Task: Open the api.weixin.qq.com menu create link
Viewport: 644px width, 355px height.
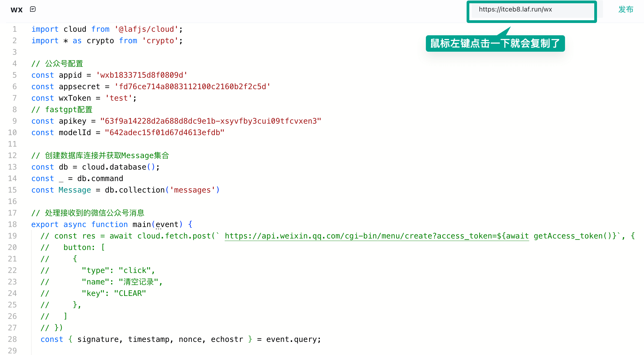Action: pyautogui.click(x=377, y=236)
